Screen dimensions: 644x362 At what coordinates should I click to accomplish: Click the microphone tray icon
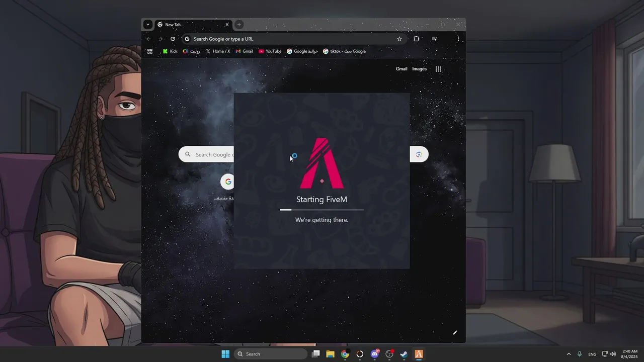580,354
